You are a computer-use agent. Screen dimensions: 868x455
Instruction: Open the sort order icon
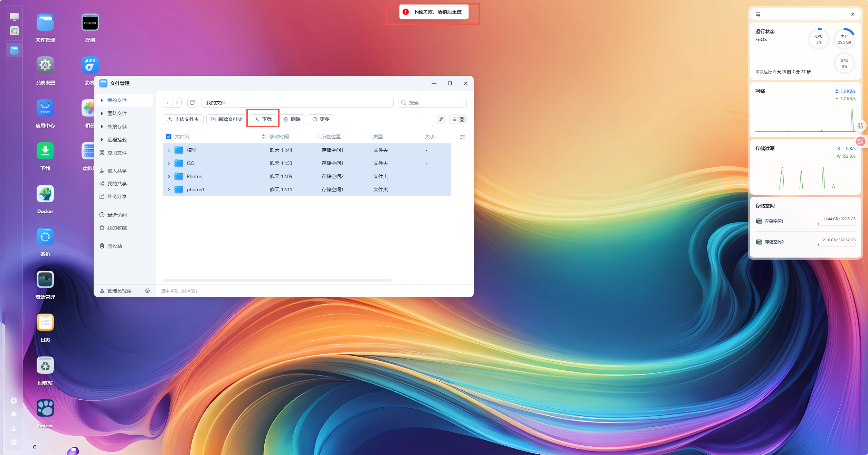click(441, 119)
